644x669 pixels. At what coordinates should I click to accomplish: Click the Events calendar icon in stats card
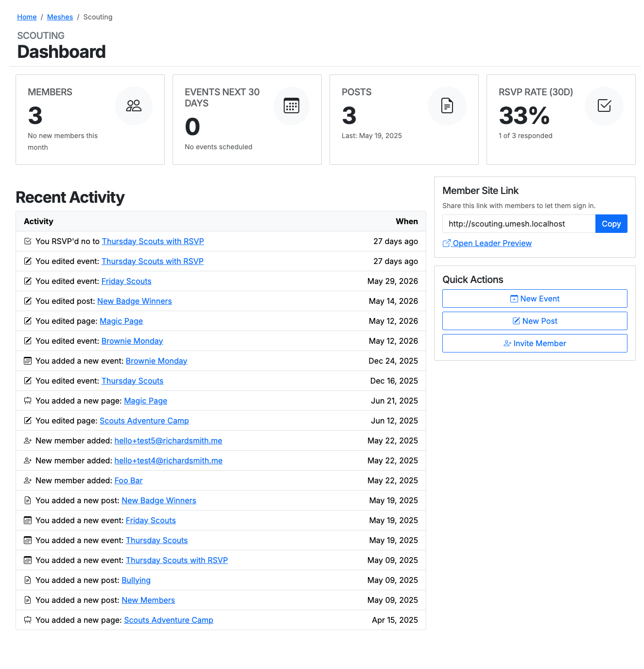coord(292,106)
